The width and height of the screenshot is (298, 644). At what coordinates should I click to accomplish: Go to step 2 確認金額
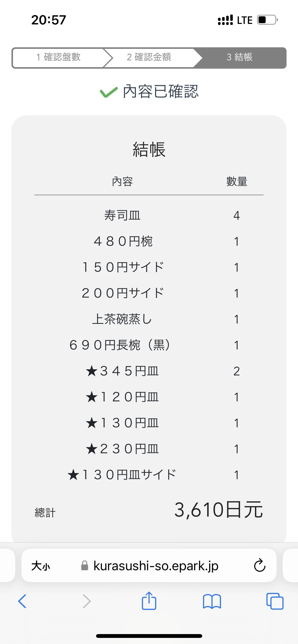(x=149, y=57)
